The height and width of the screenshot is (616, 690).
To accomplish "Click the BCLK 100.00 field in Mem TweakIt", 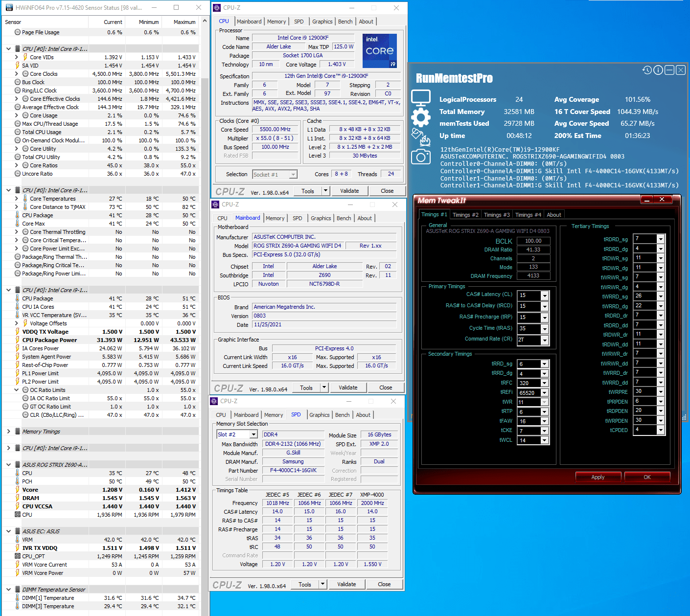I will [533, 241].
